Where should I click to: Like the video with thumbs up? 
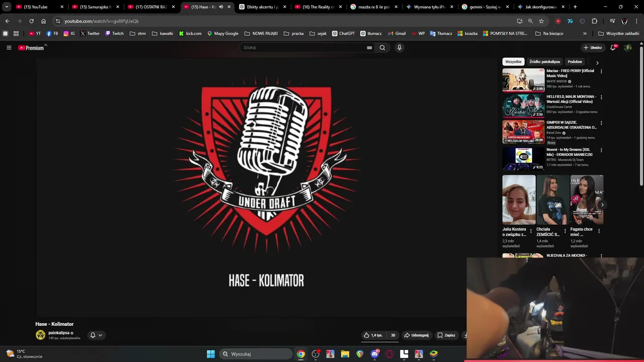(x=373, y=335)
